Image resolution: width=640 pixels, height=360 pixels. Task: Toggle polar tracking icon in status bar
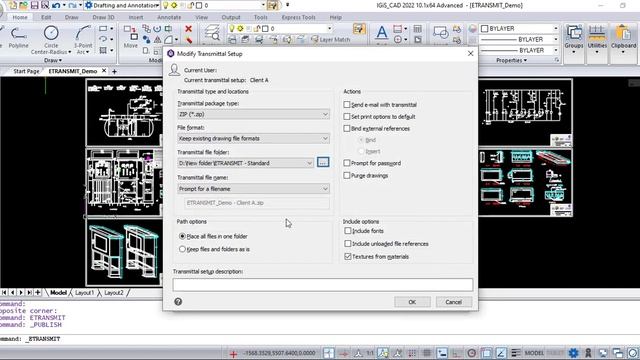(471, 353)
